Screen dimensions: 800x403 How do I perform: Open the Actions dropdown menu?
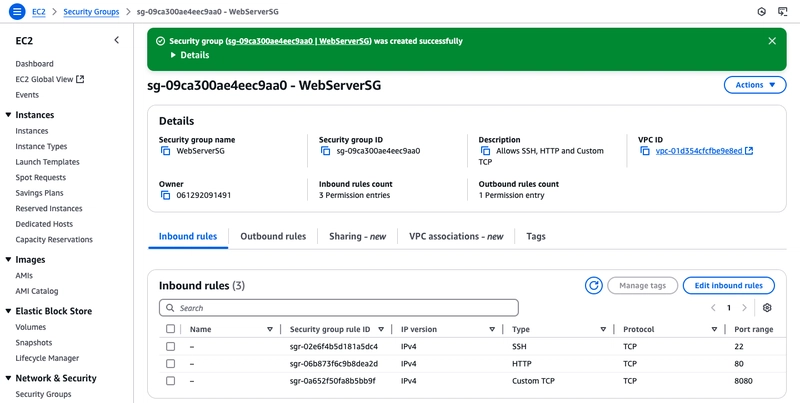pos(755,85)
